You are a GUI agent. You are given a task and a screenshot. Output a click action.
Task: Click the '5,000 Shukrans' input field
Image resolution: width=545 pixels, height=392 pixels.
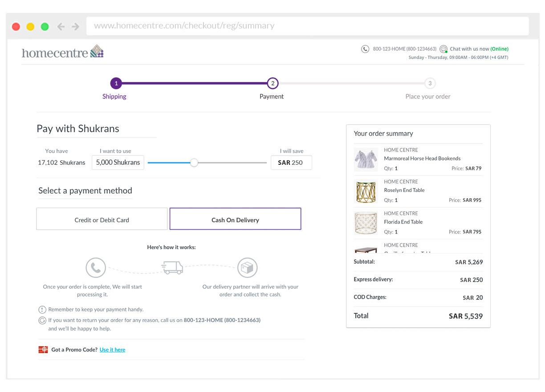(118, 163)
